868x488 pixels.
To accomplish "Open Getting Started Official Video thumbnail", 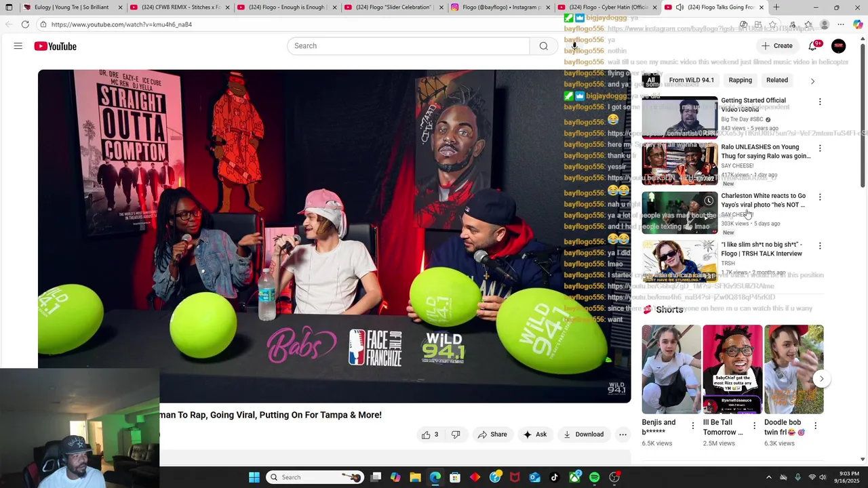I will [x=679, y=117].
